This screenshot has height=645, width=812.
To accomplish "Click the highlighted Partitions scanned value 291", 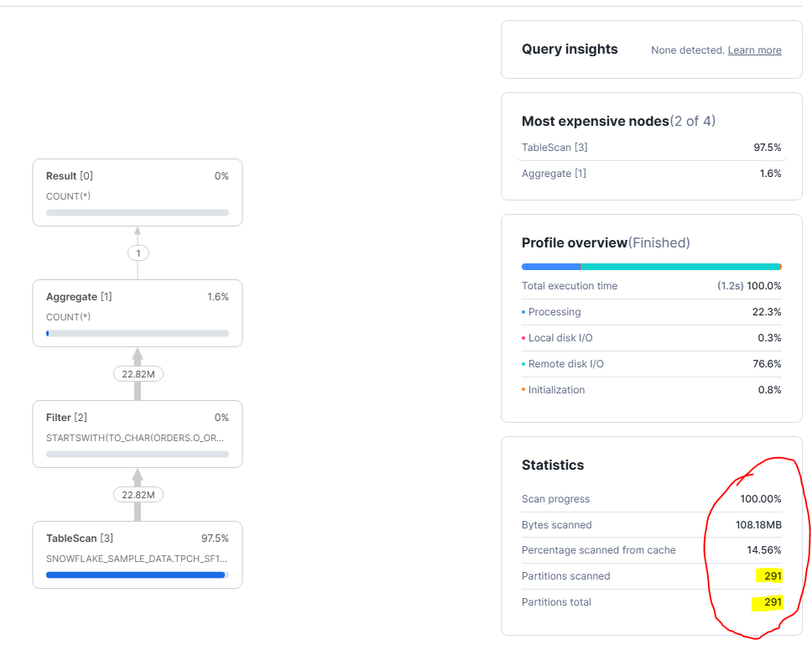I will click(770, 576).
